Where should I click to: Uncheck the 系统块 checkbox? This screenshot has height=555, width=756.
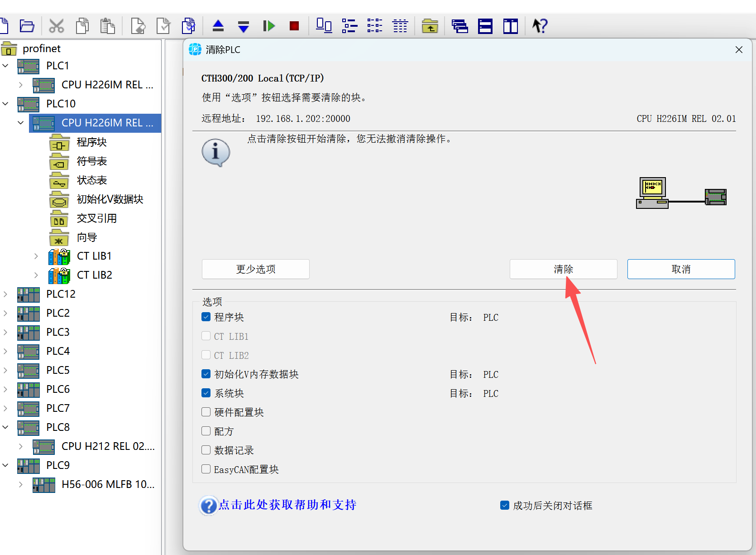[x=206, y=393]
